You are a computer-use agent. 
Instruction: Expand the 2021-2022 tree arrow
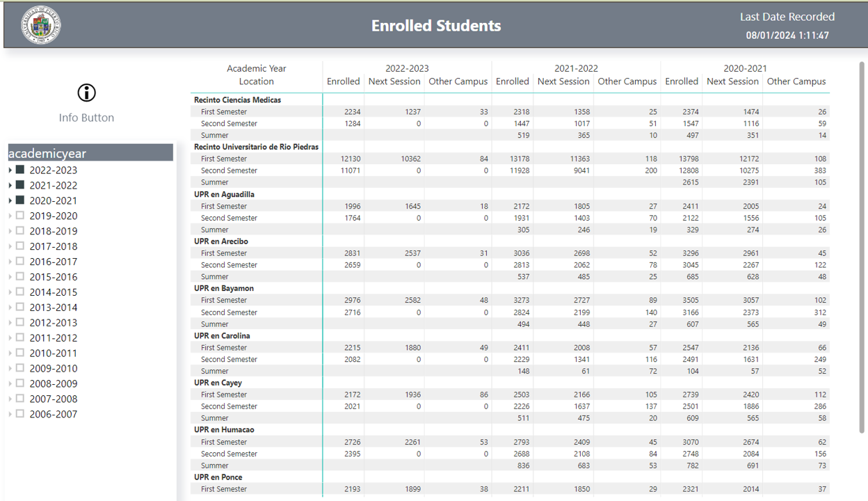[x=10, y=186]
